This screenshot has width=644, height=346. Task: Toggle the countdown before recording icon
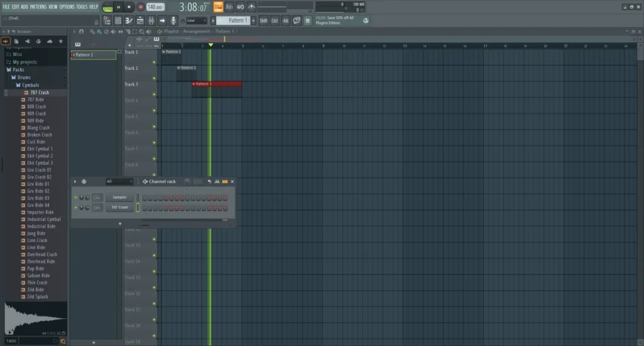click(229, 6)
